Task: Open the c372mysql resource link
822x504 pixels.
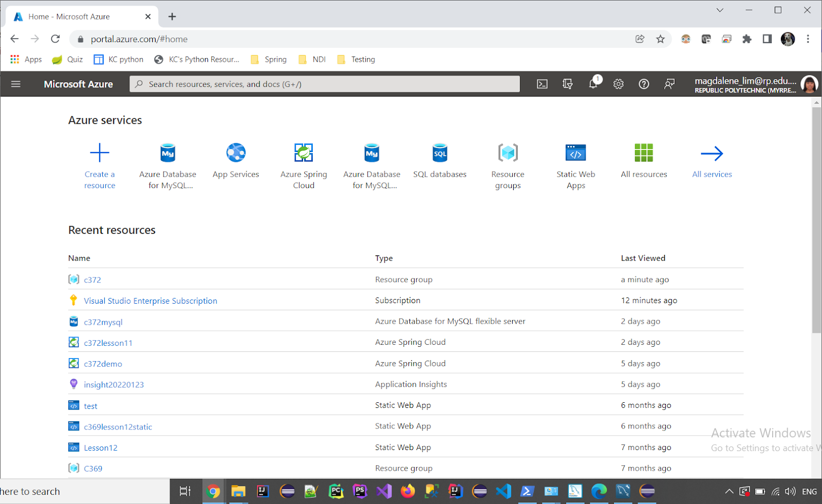Action: 103,322
